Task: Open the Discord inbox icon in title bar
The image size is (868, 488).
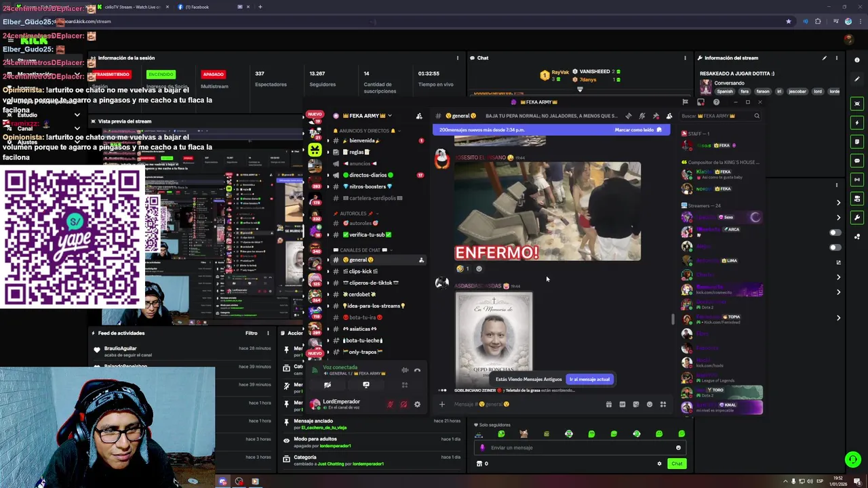Action: (x=701, y=102)
